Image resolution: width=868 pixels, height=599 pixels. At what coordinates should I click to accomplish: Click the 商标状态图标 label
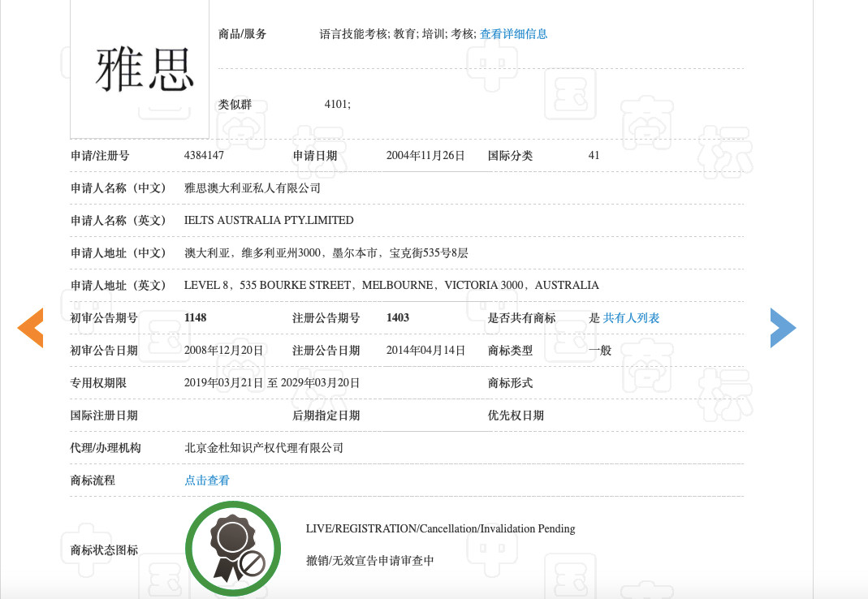coord(103,550)
